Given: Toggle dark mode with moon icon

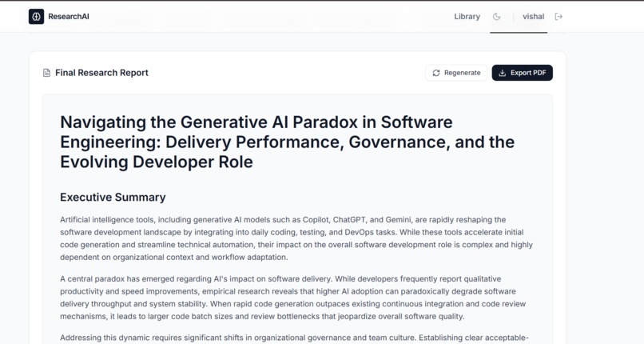Looking at the screenshot, I should tap(496, 17).
